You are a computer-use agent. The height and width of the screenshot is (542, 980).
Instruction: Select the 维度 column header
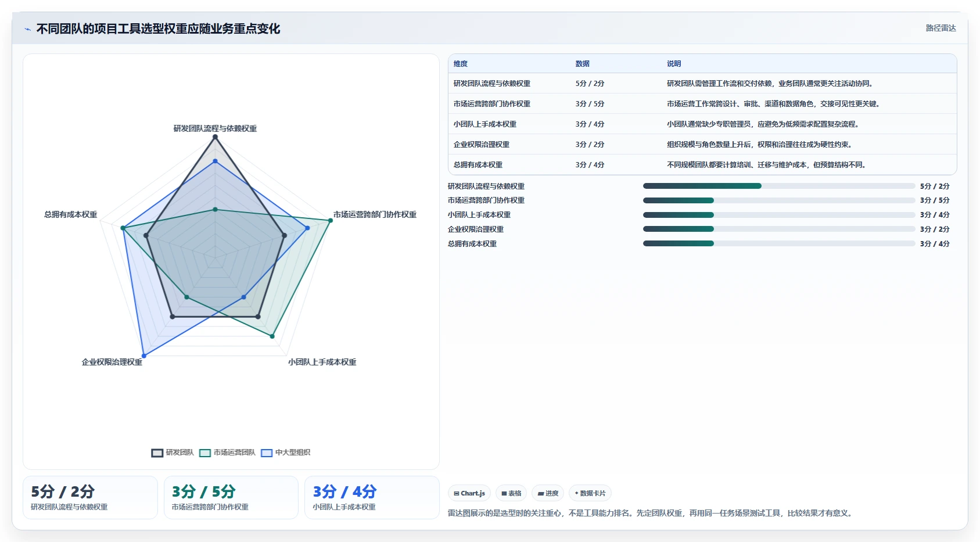461,64
